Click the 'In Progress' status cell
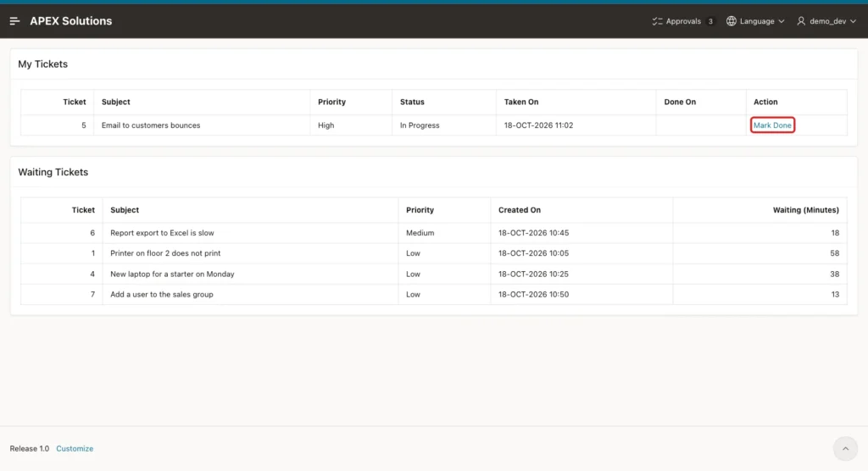The width and height of the screenshot is (868, 471). coord(420,125)
